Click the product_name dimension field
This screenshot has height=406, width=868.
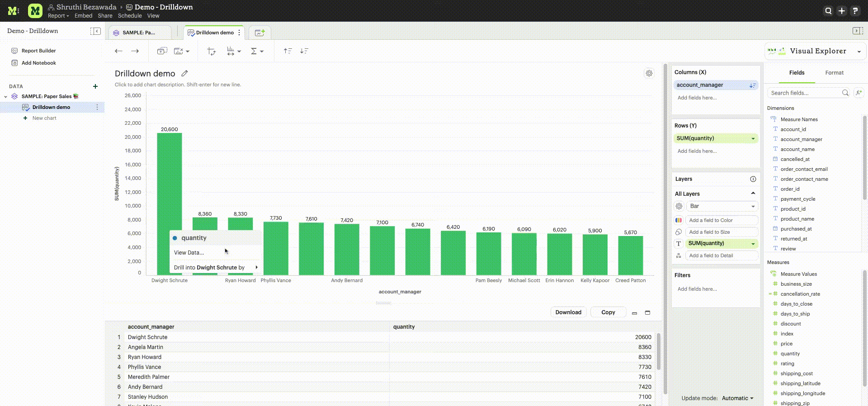pos(797,219)
